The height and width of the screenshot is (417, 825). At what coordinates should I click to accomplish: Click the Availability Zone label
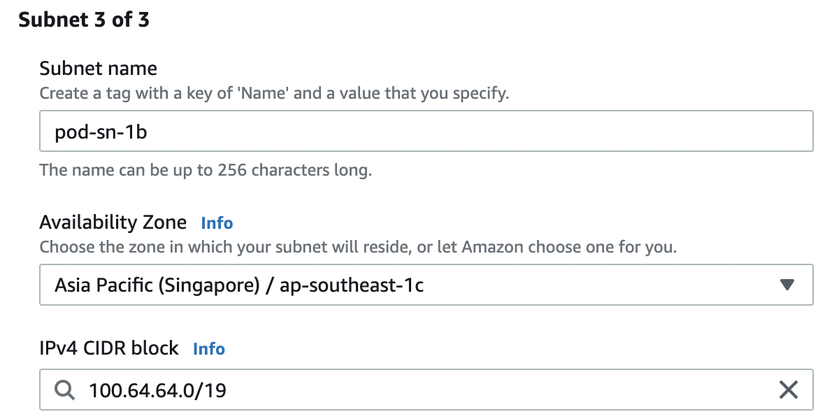[x=114, y=222]
